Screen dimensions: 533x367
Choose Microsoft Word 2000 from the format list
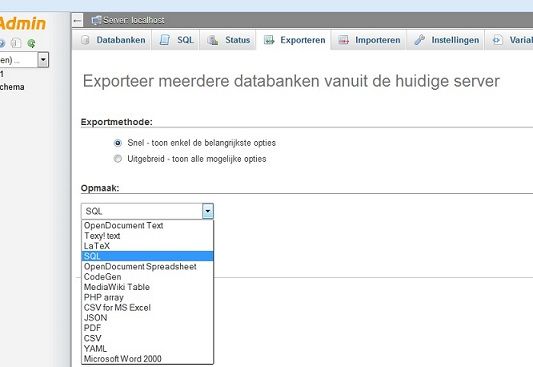click(x=148, y=359)
